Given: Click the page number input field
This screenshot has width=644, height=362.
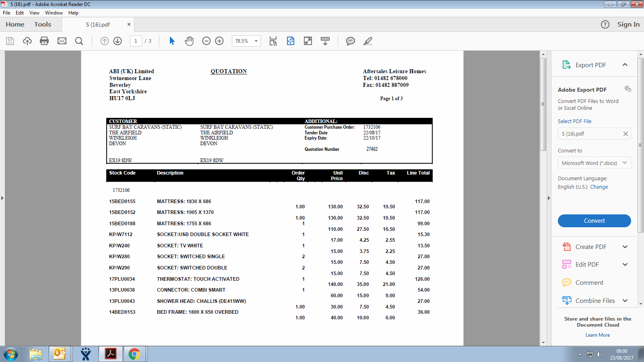Looking at the screenshot, I should pos(136,41).
